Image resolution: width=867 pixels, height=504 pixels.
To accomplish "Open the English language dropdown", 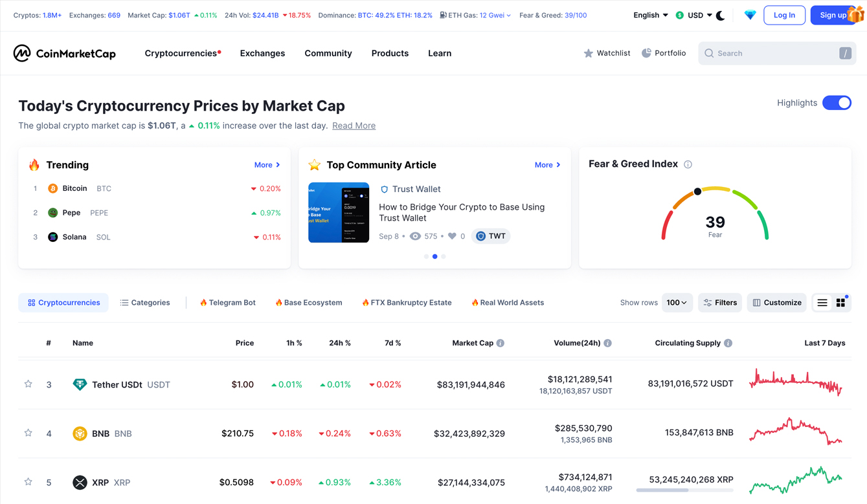I will tap(650, 15).
